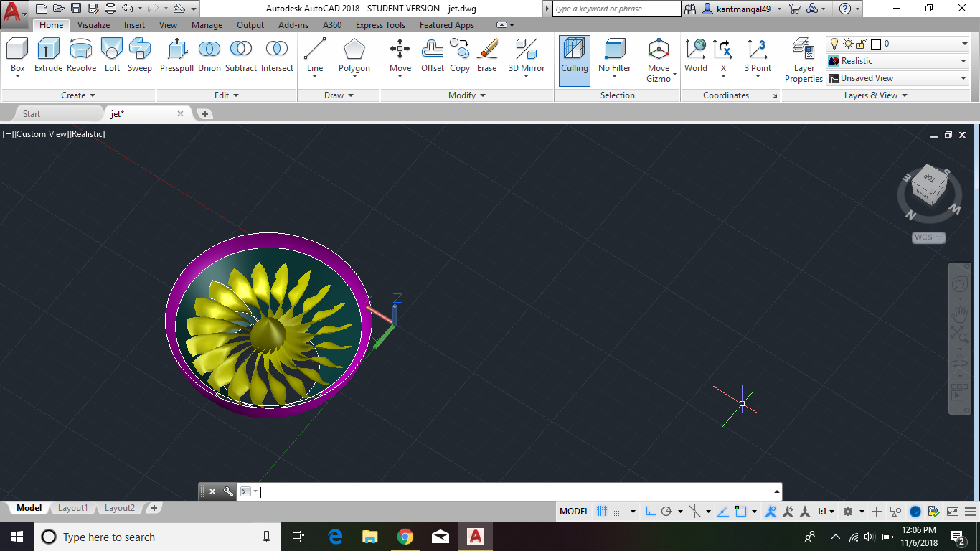Choose the Revolve tool in Create panel

click(81, 56)
